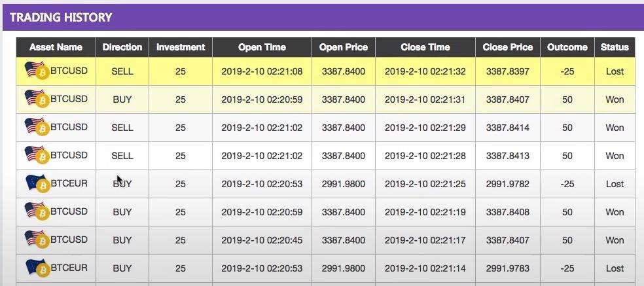The image size is (644, 286).
Task: Sort by the Outcome column header
Action: coord(567,47)
